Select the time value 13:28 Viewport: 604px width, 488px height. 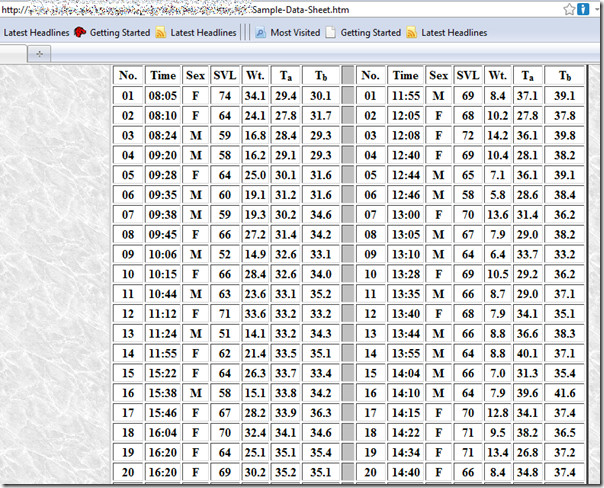406,274
